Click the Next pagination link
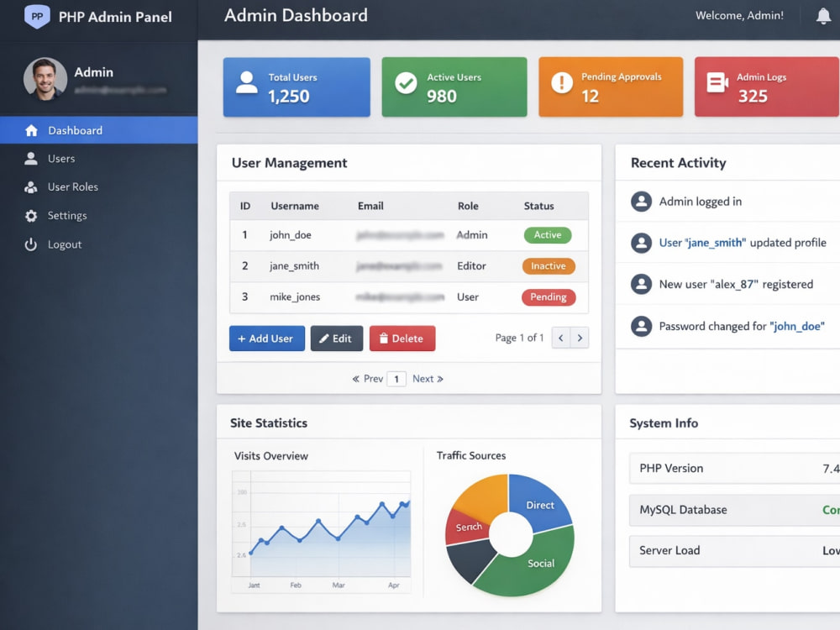This screenshot has height=630, width=840. coord(428,379)
